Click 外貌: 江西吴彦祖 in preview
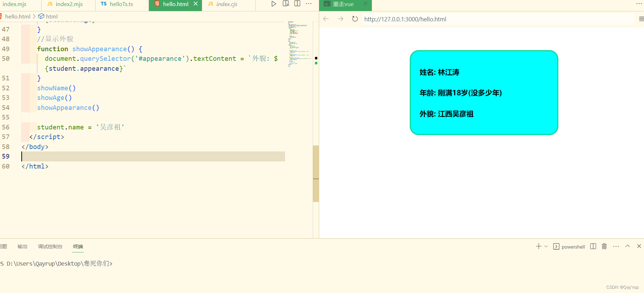Viewport: 644px width, 293px height. click(x=446, y=114)
